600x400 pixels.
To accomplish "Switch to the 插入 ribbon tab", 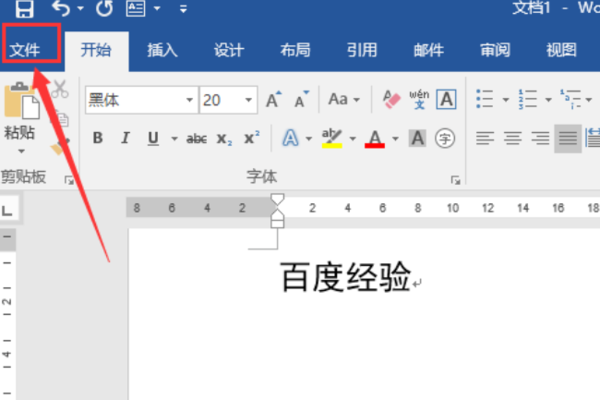I will coord(162,50).
